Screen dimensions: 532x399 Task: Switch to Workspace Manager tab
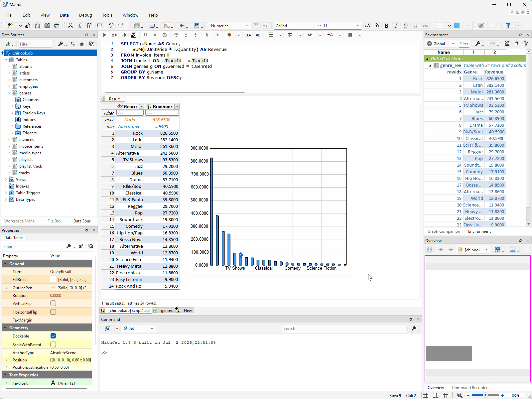click(21, 221)
